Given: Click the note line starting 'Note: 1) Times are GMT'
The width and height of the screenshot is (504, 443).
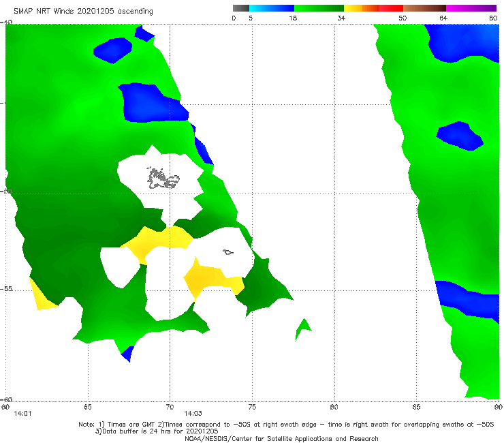Looking at the screenshot, I should click(x=286, y=425).
